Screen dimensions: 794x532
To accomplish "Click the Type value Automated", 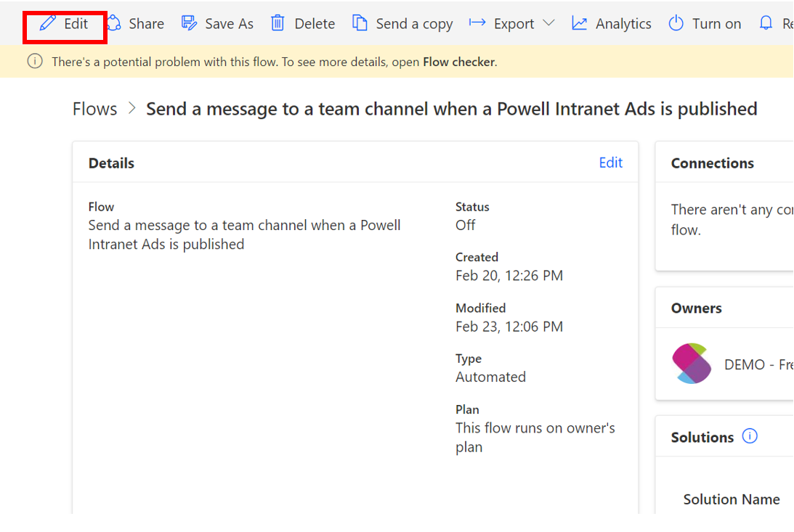I will pyautogui.click(x=490, y=377).
